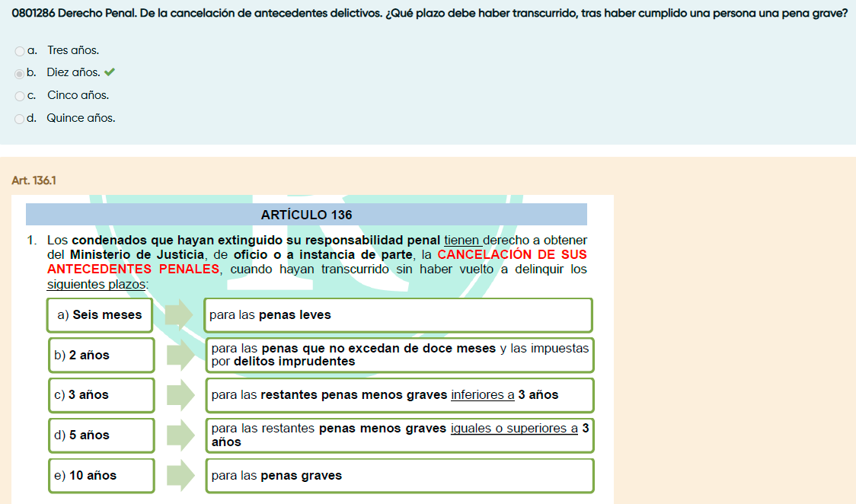
Task: Click the ARTÍCULO 136 header bar
Action: (306, 215)
